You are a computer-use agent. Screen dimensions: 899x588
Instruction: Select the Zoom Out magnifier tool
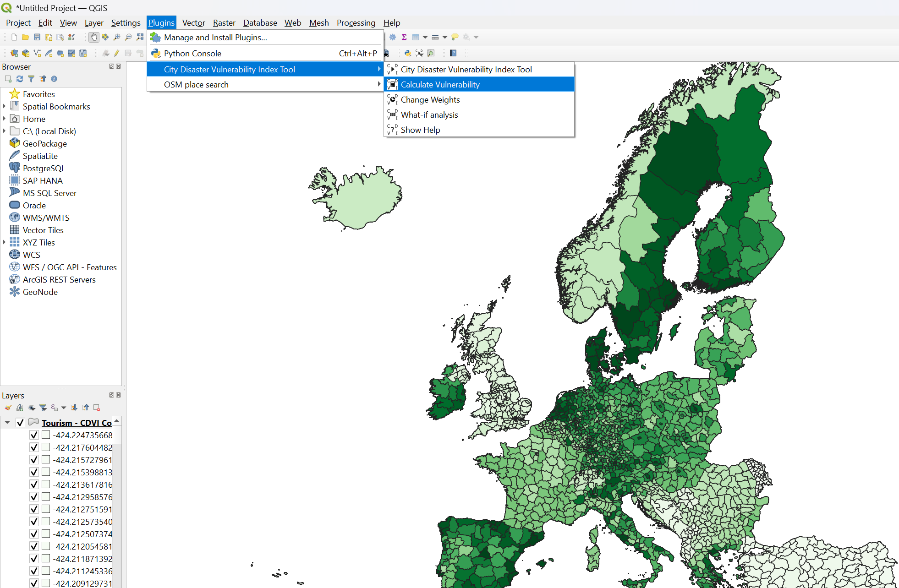point(128,37)
